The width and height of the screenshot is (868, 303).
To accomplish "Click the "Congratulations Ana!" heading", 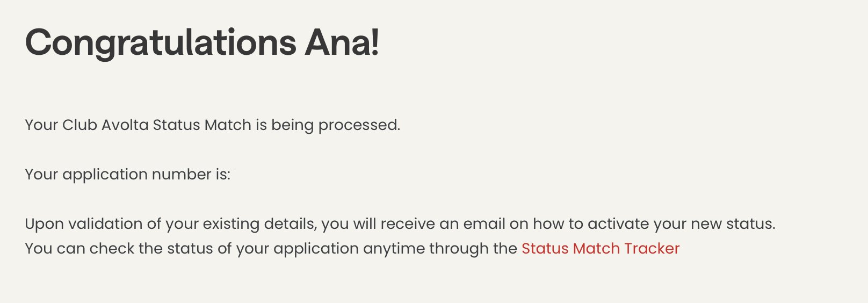I will coord(202,42).
